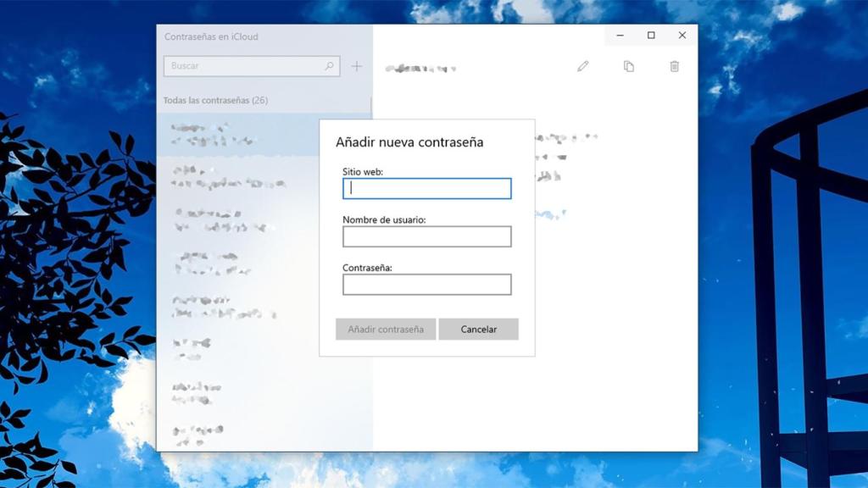Minimize the Contraseñas en iCloud window
The width and height of the screenshot is (868, 488).
click(620, 35)
